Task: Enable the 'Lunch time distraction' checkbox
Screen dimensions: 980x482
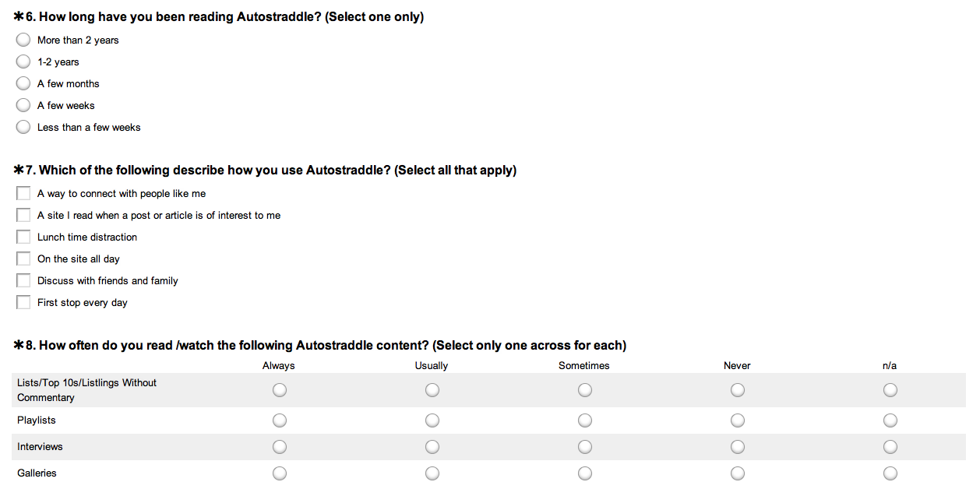Action: (x=23, y=237)
